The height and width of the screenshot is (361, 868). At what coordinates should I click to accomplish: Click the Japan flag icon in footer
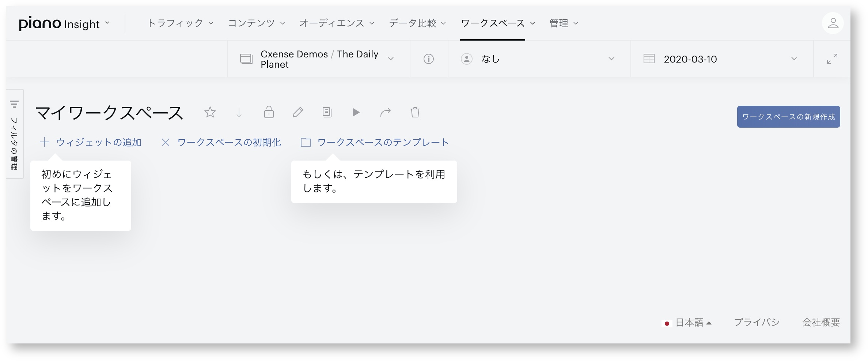667,323
